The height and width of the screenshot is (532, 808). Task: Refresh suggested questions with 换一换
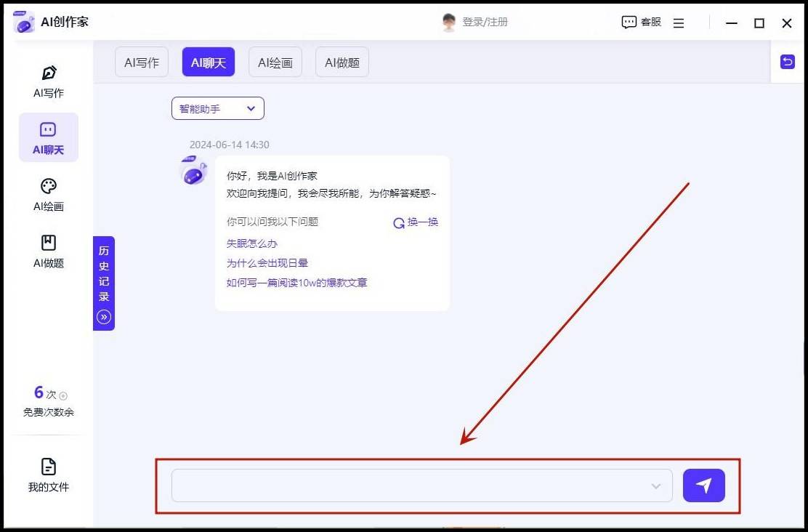tap(416, 222)
